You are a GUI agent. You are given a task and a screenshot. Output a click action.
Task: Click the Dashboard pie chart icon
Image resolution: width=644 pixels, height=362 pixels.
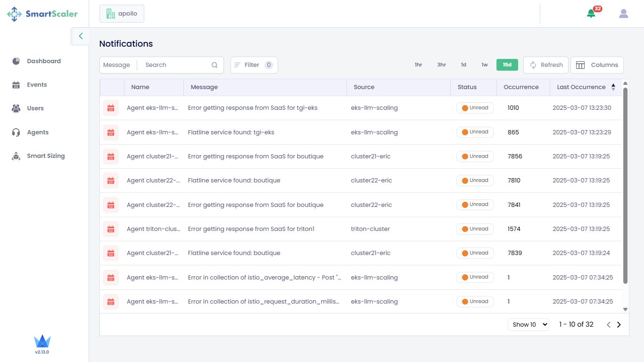click(x=16, y=61)
